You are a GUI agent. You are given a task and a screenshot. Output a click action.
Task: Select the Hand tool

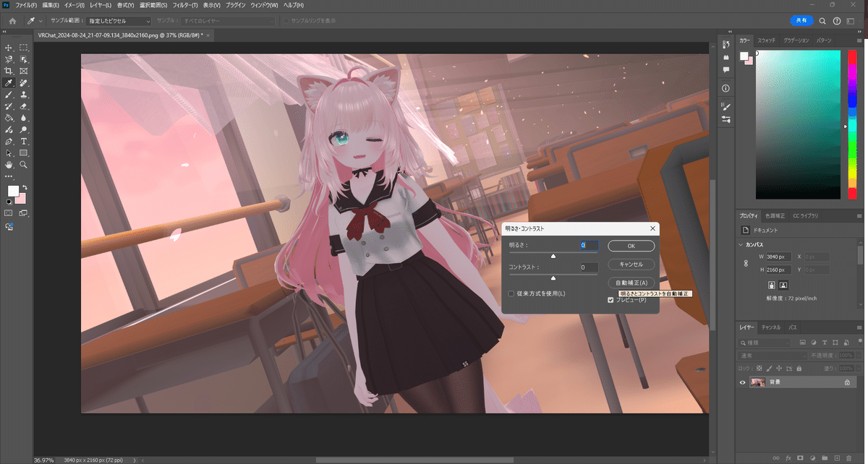(x=9, y=165)
